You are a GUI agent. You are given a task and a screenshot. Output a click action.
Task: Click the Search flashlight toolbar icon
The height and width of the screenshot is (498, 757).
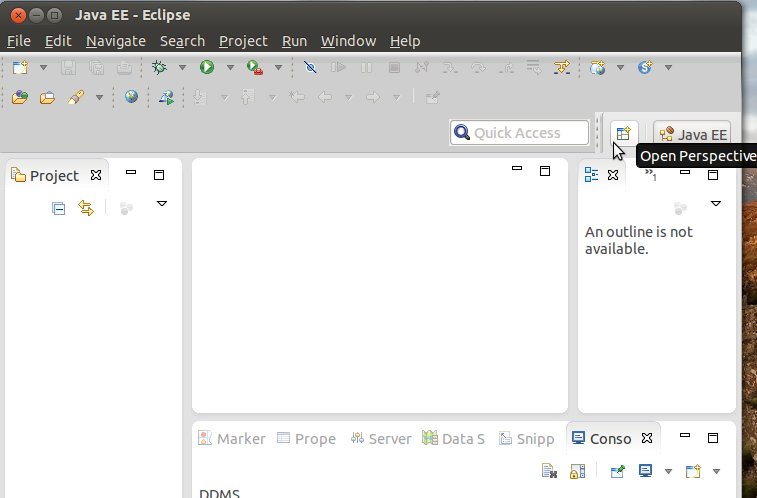[76, 97]
